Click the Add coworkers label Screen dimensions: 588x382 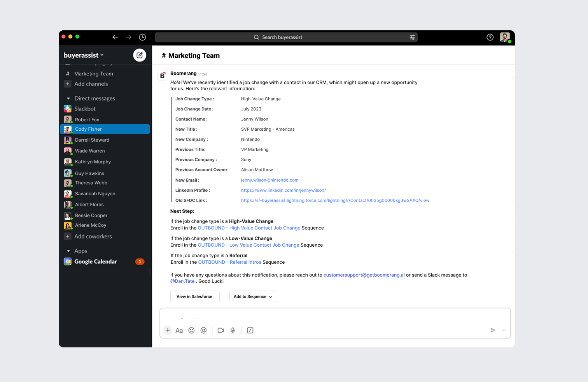(x=93, y=237)
